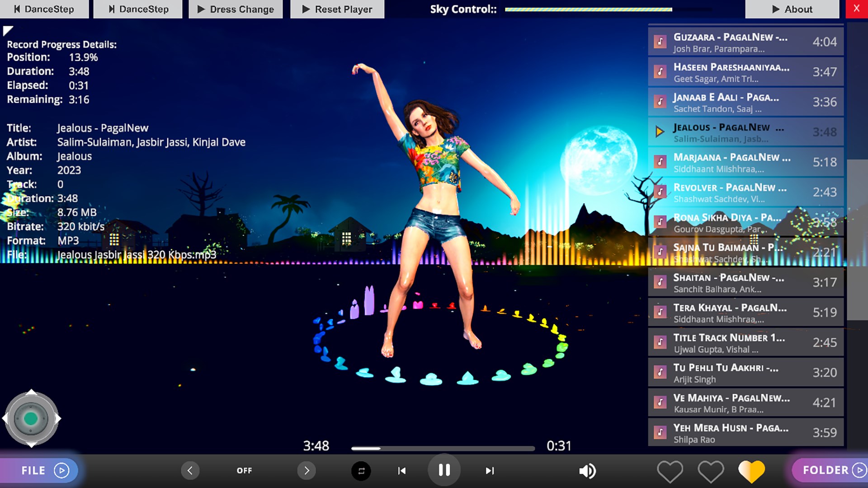This screenshot has width=868, height=488.
Task: Collapse the record details corner triangle
Action: (7, 30)
